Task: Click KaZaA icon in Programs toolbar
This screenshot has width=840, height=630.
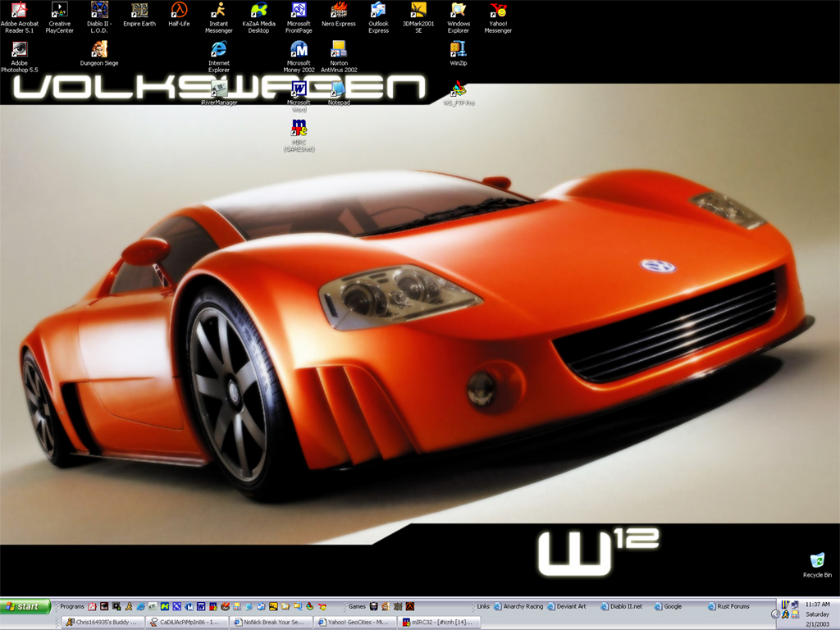Action: (164, 606)
